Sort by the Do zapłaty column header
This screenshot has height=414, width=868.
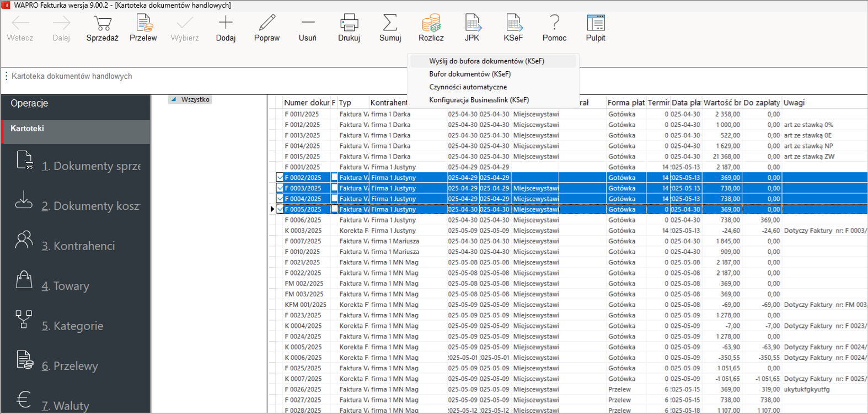point(761,103)
